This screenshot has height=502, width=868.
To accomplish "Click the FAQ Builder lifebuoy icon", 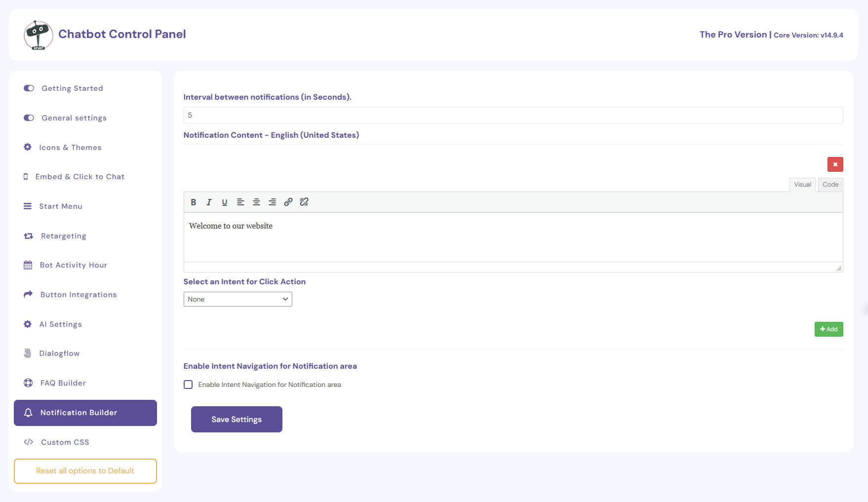I will pos(28,383).
